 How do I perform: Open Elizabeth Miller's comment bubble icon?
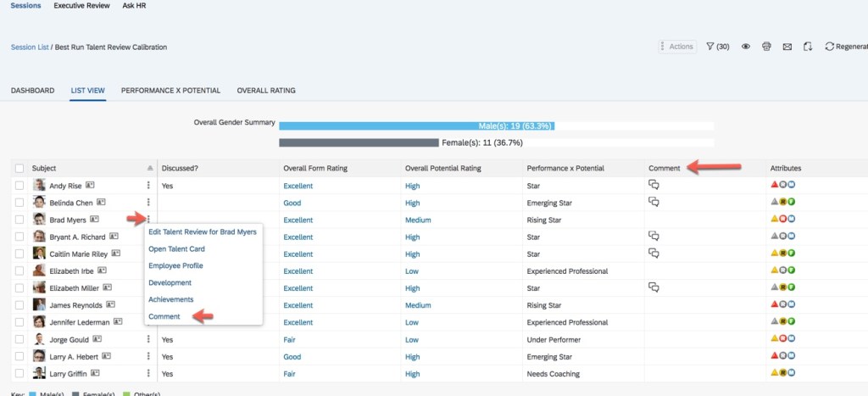point(654,287)
